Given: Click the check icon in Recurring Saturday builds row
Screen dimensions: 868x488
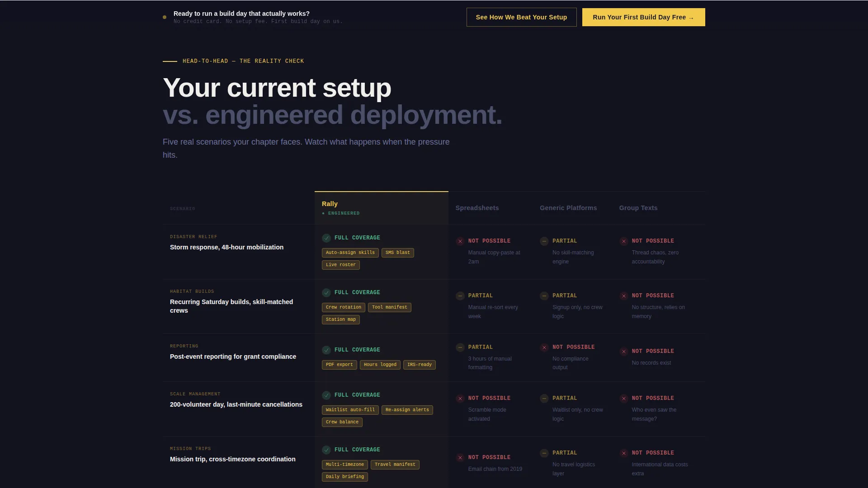Looking at the screenshot, I should pos(326,293).
